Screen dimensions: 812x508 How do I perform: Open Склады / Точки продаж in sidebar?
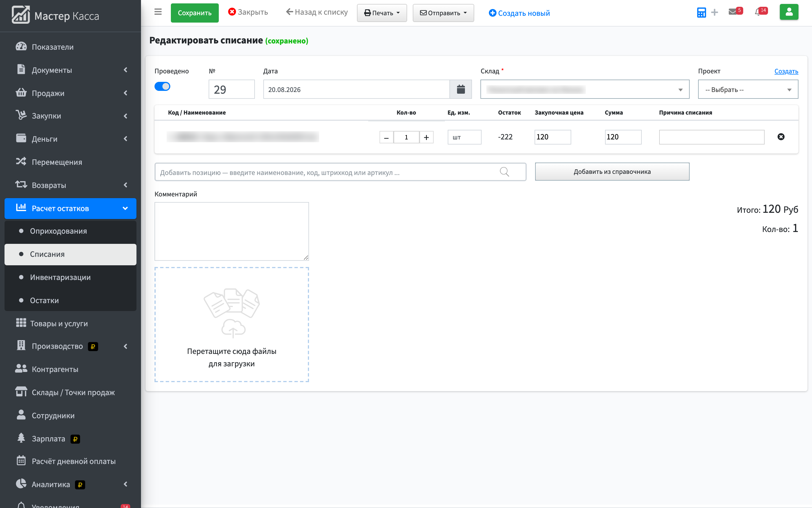pos(70,392)
